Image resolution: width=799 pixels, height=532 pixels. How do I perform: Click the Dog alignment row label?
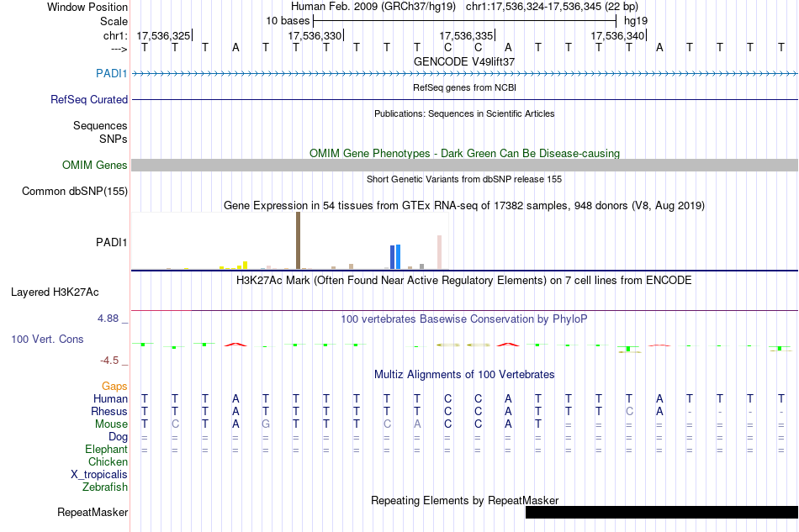(118, 436)
